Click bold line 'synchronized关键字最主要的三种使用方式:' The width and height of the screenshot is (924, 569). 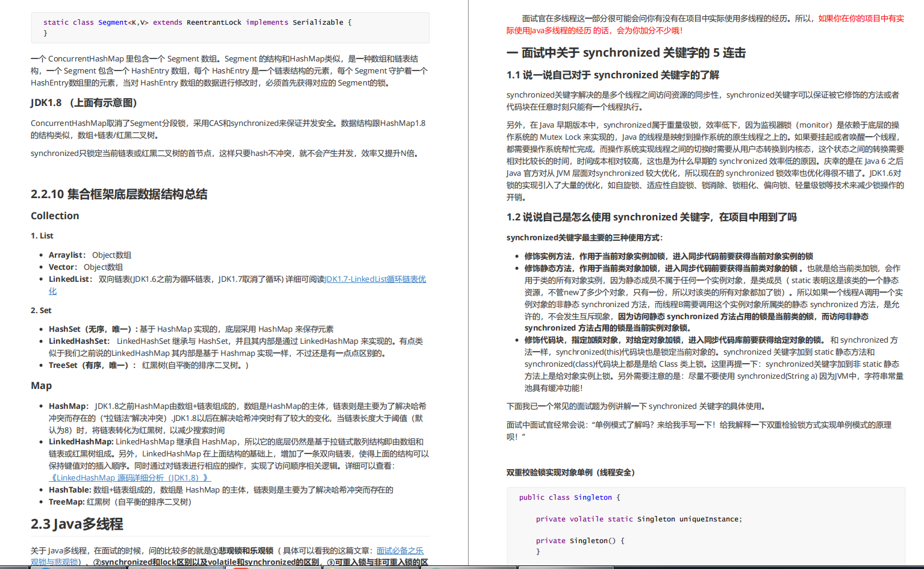(584, 238)
